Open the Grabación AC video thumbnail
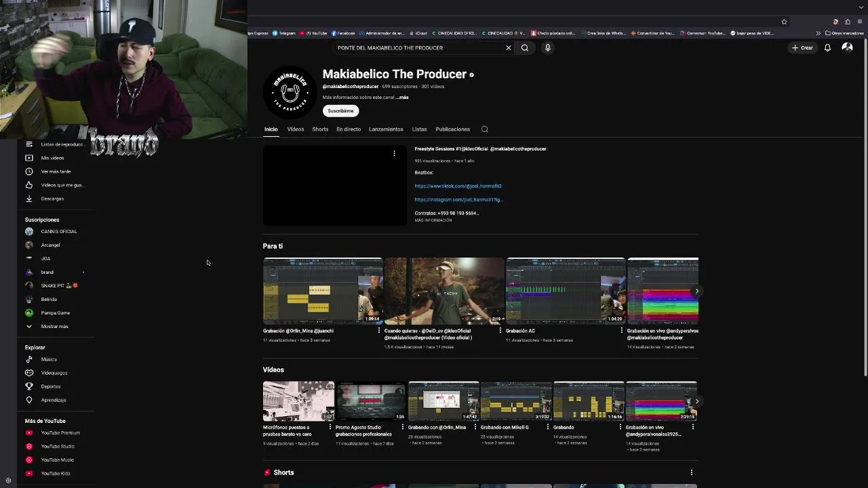The height and width of the screenshot is (488, 868). point(566,291)
